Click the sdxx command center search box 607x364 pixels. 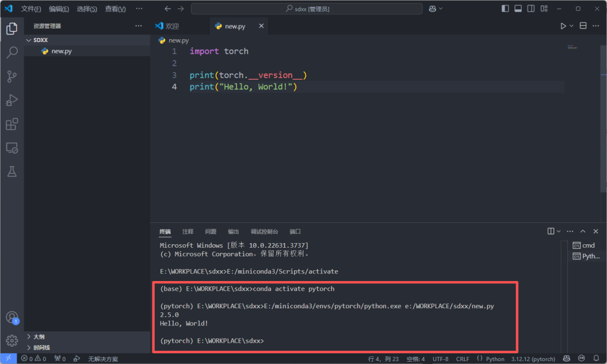point(306,9)
